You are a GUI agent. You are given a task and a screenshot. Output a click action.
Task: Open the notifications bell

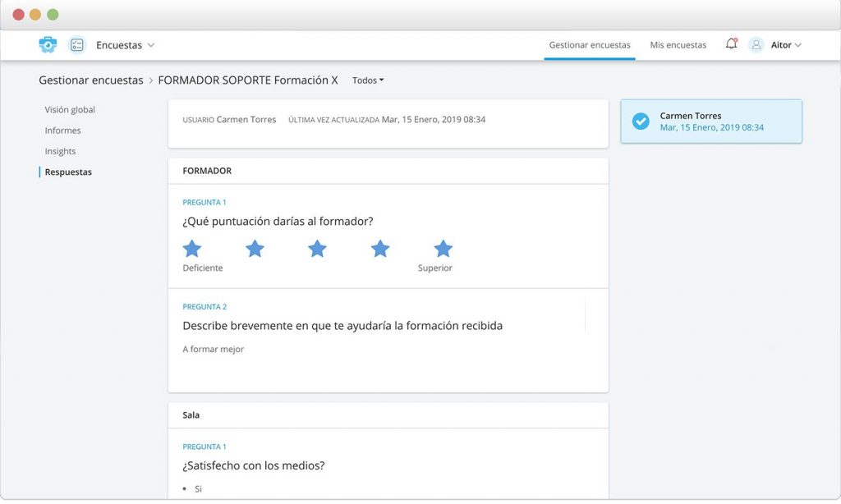pos(732,44)
